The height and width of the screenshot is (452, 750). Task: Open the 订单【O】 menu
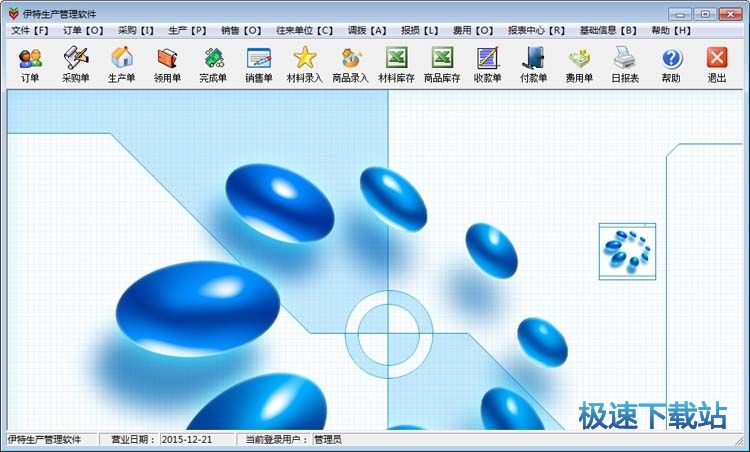(83, 31)
